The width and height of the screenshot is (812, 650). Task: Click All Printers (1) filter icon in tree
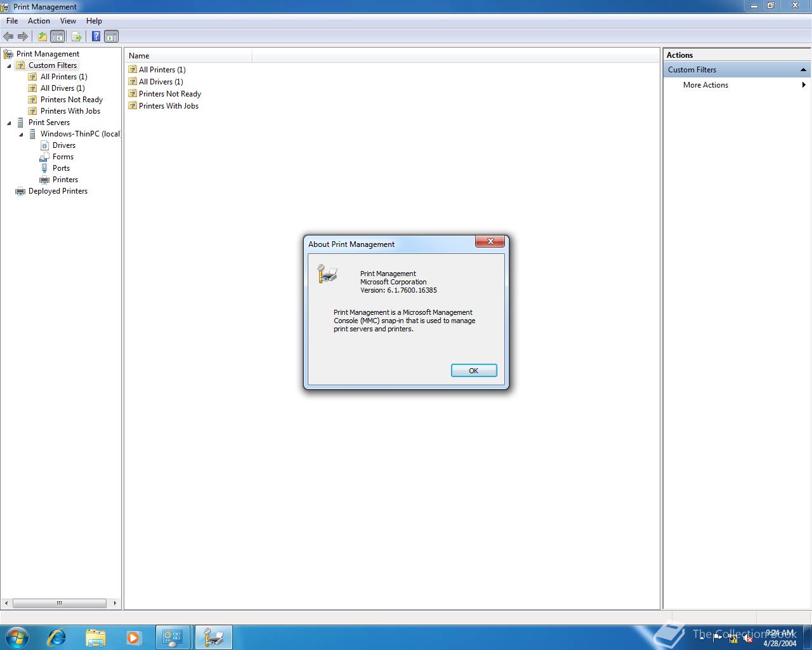[32, 77]
